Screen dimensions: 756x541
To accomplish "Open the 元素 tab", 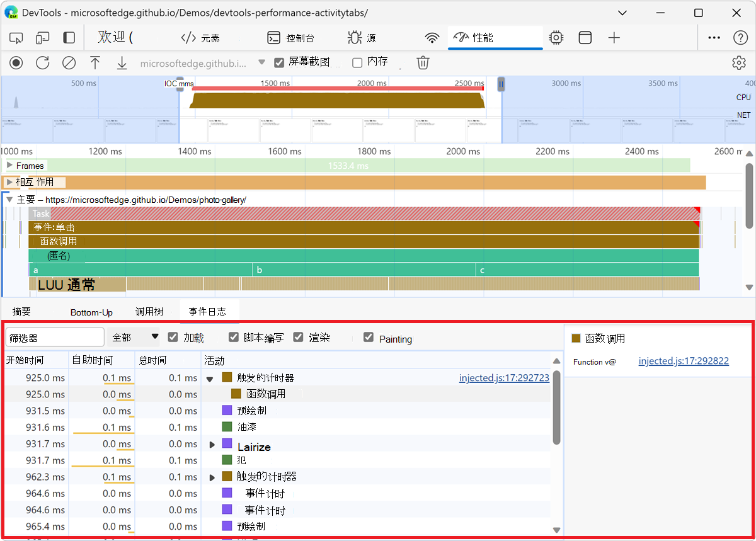I will [200, 38].
